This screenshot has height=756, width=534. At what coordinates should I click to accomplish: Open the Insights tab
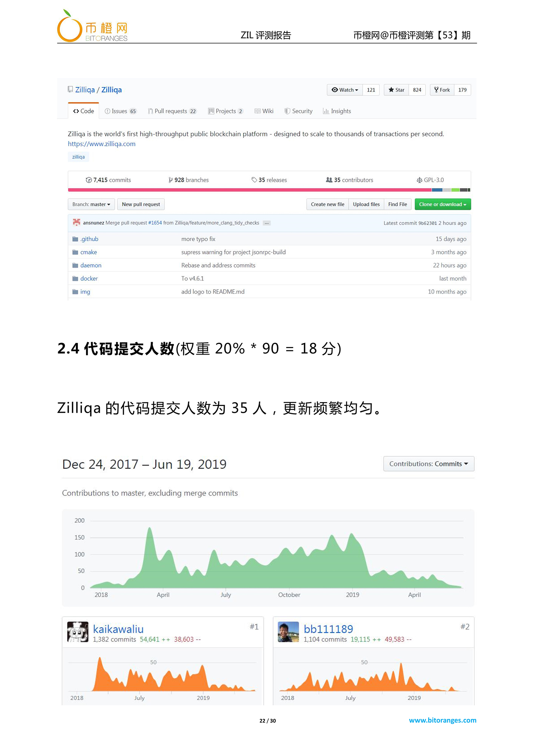[337, 111]
